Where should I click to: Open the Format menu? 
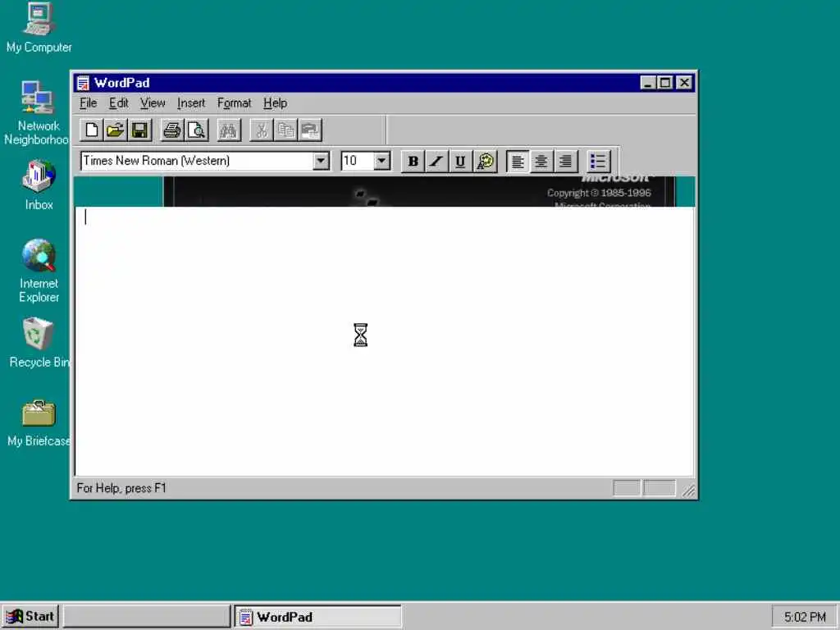point(234,103)
